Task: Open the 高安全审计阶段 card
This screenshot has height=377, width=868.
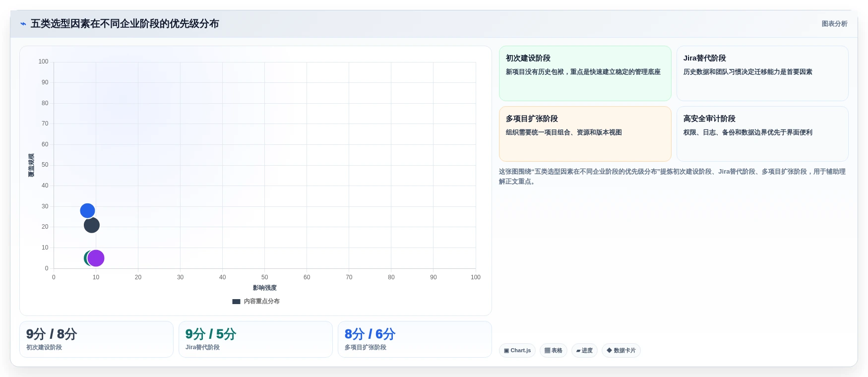Action: 762,134
